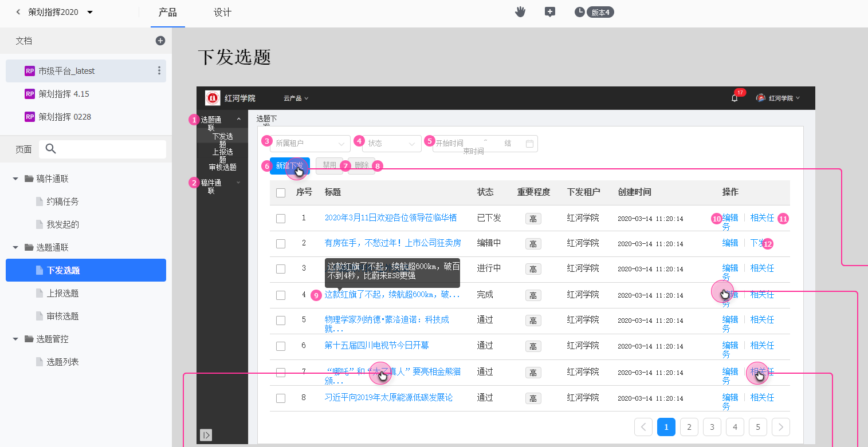Screen dimensions: 868x447
Task: Click the hand pan tool icon
Action: coord(520,12)
